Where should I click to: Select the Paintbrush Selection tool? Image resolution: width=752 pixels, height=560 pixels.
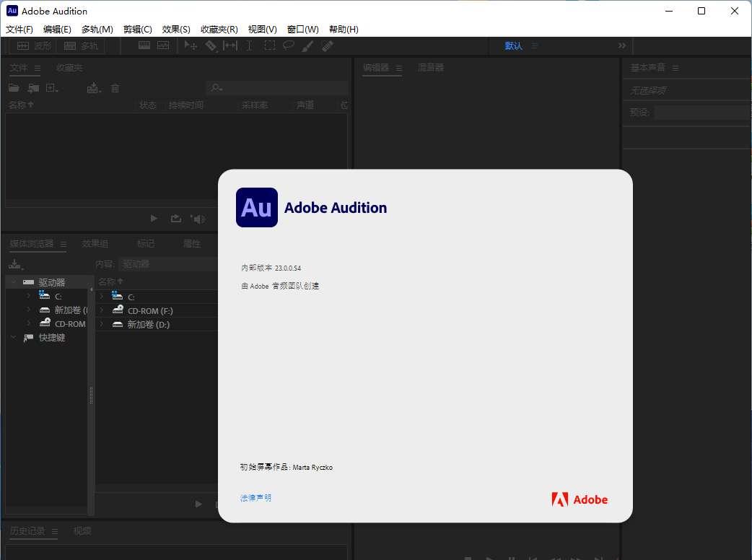(307, 45)
